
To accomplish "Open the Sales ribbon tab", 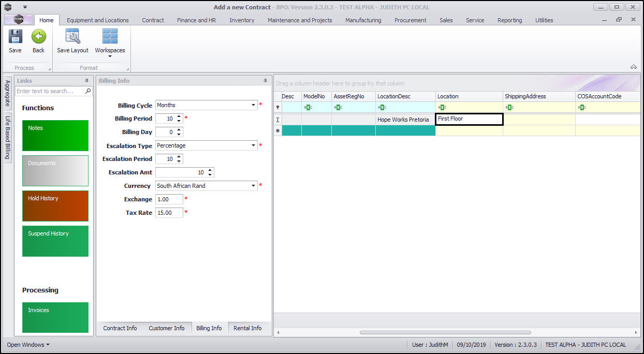I will [x=446, y=20].
